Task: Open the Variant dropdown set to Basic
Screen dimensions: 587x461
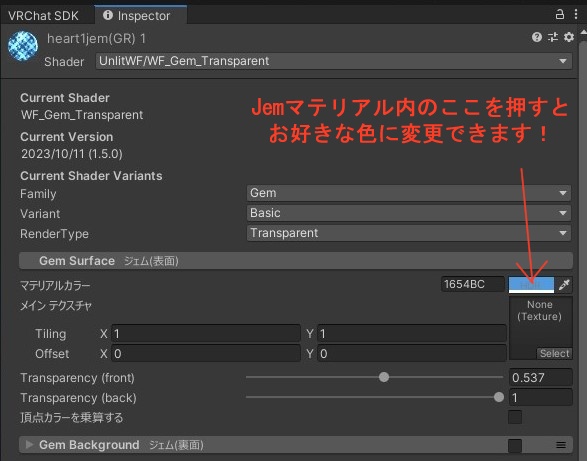Action: (409, 213)
